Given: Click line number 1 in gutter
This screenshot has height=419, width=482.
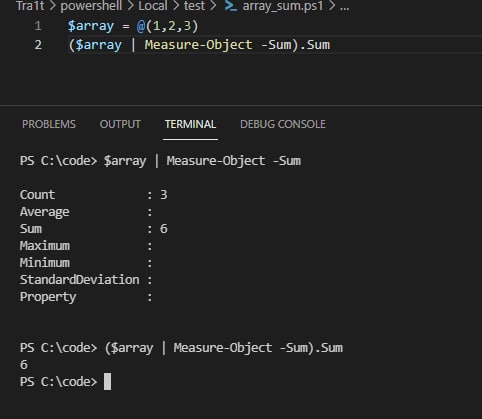Looking at the screenshot, I should coord(38,26).
